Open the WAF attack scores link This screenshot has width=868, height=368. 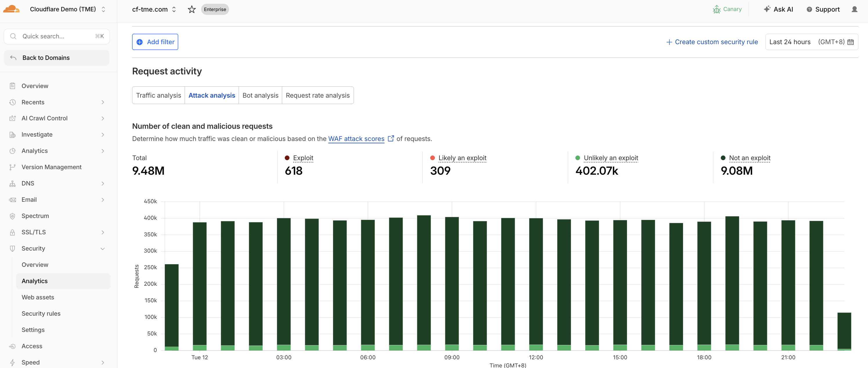click(356, 139)
